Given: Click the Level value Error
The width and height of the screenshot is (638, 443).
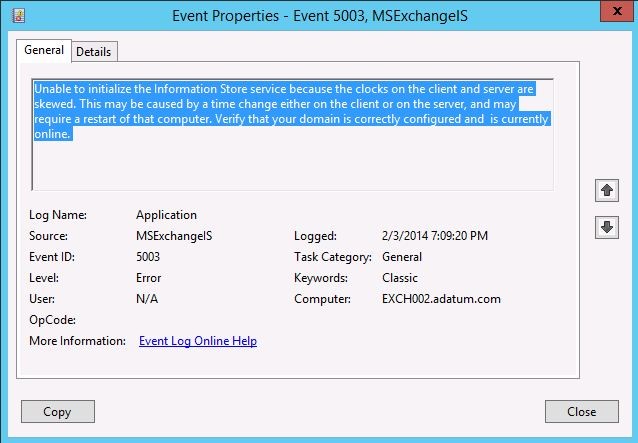Looking at the screenshot, I should pyautogui.click(x=149, y=278).
